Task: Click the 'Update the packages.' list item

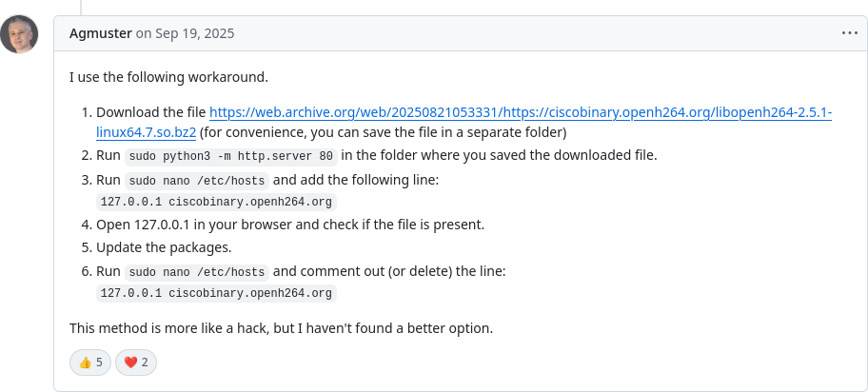Action: 164,247
